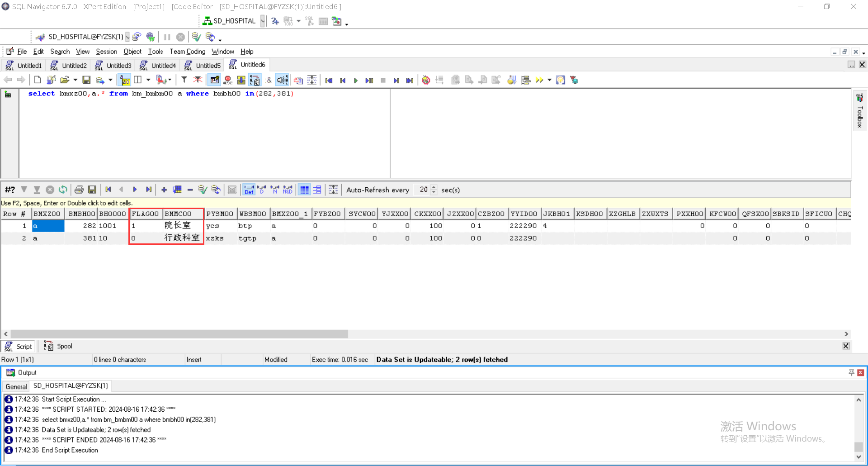The image size is (868, 466).
Task: Click the filter funnel icon in editor toolbar
Action: point(184,80)
